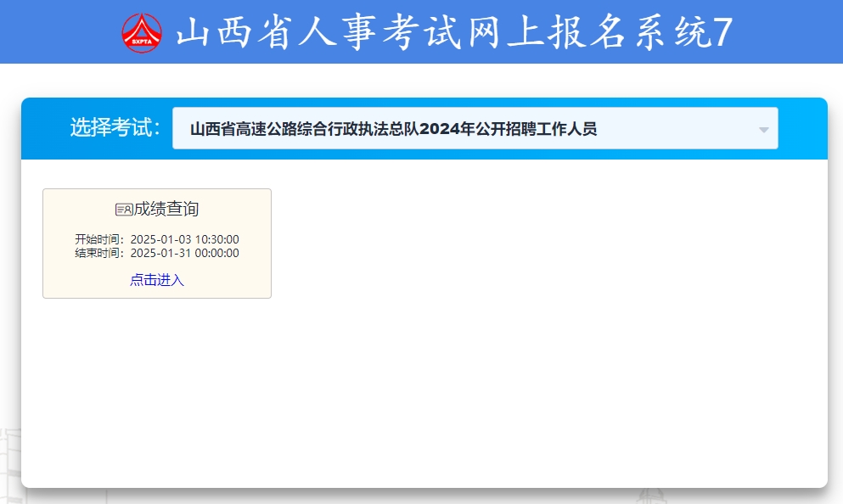Click the ID card icon beside 成绩查询
Screen dimensions: 843x504
124,210
